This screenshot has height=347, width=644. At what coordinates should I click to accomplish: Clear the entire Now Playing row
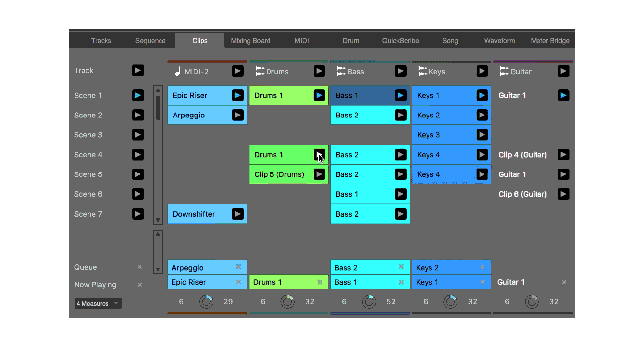tap(140, 285)
